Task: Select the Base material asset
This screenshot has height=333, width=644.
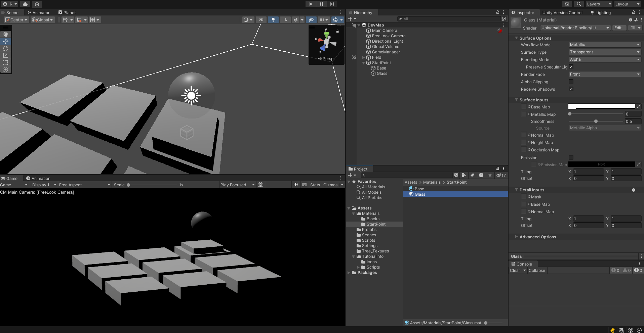Action: click(419, 189)
